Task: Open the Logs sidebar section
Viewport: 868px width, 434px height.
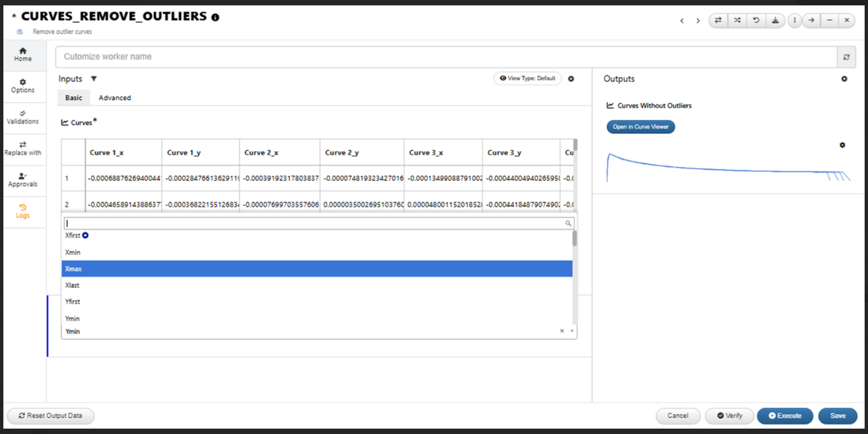Action: (23, 211)
